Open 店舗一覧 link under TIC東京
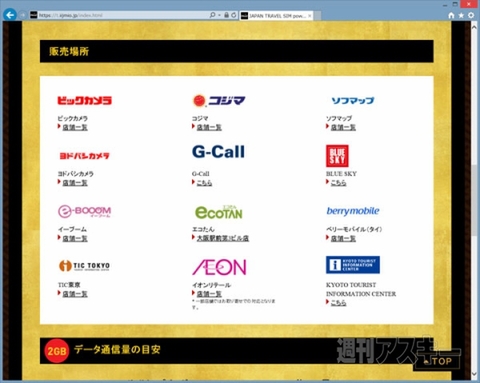The image size is (480, 383). 75,294
